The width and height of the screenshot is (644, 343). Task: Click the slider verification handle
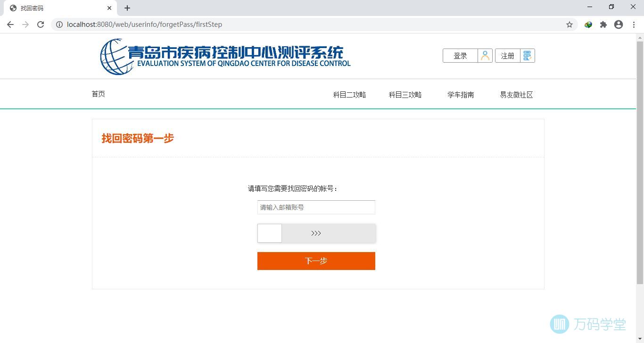(x=270, y=233)
